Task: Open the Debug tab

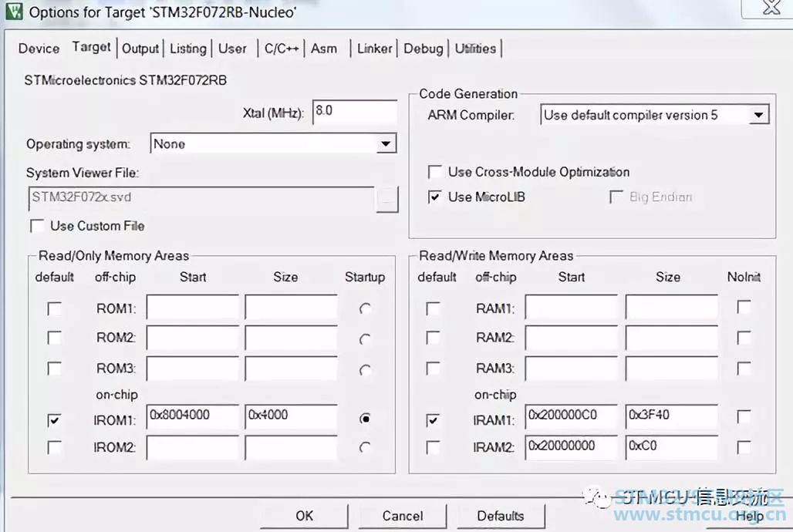Action: point(423,49)
